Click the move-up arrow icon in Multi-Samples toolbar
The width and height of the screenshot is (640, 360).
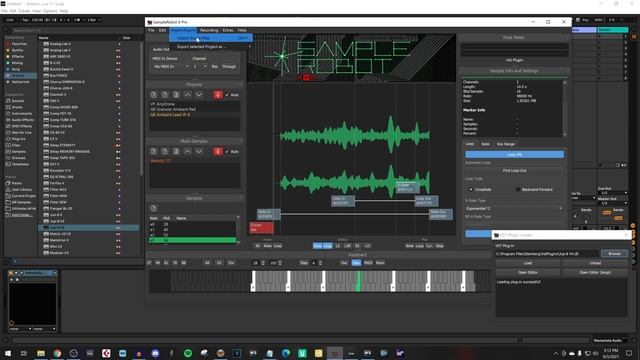[x=187, y=151]
